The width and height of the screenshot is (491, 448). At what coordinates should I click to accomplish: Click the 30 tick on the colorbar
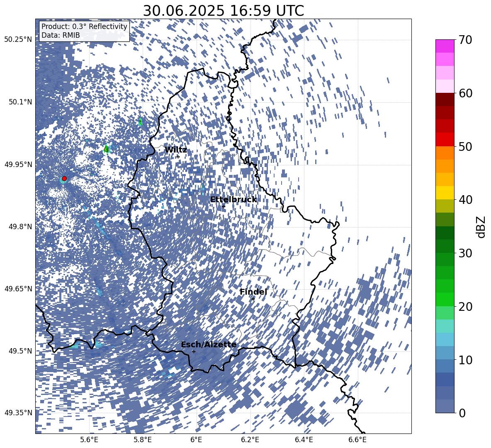(465, 253)
